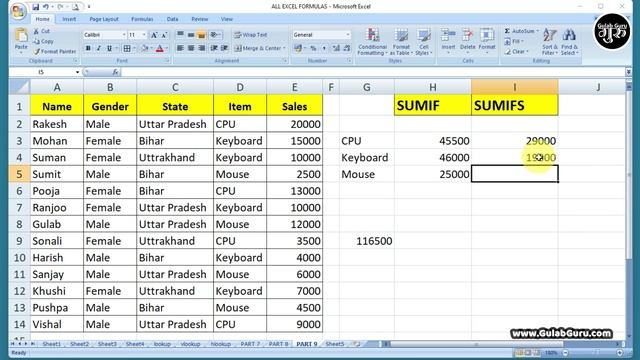
Task: Open the Office Button menu
Action: [18, 11]
